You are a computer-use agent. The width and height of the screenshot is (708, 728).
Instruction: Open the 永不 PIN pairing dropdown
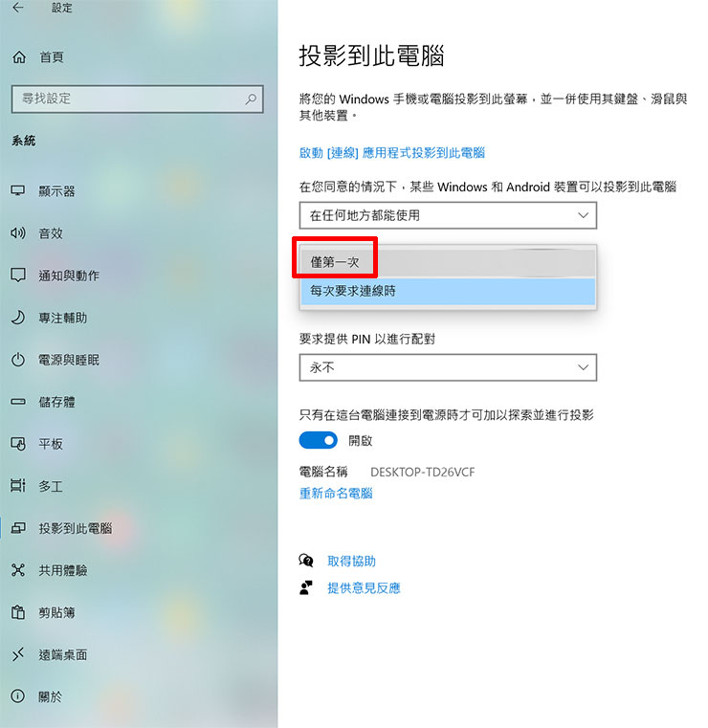(448, 367)
